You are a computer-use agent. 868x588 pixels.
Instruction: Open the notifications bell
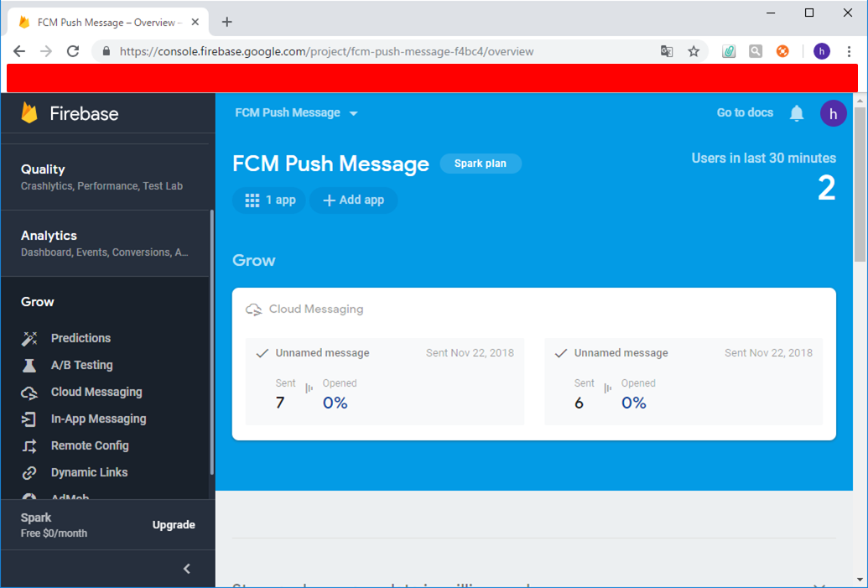[x=797, y=113]
